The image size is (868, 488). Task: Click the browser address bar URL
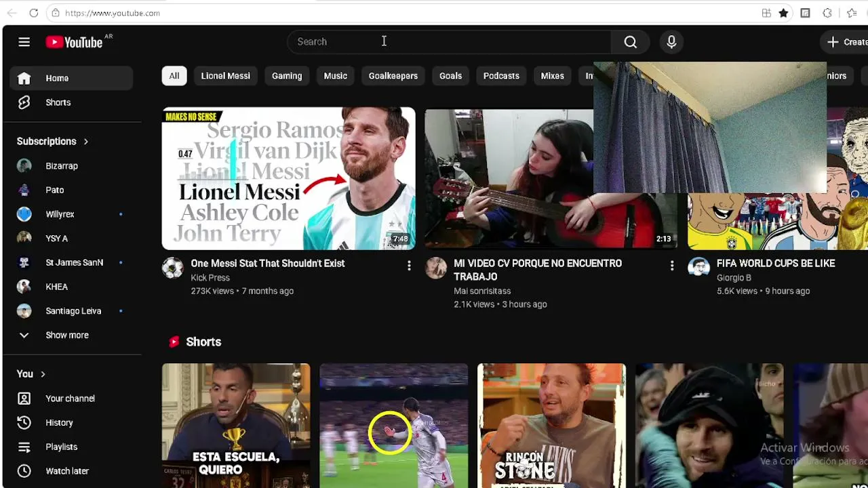click(113, 13)
